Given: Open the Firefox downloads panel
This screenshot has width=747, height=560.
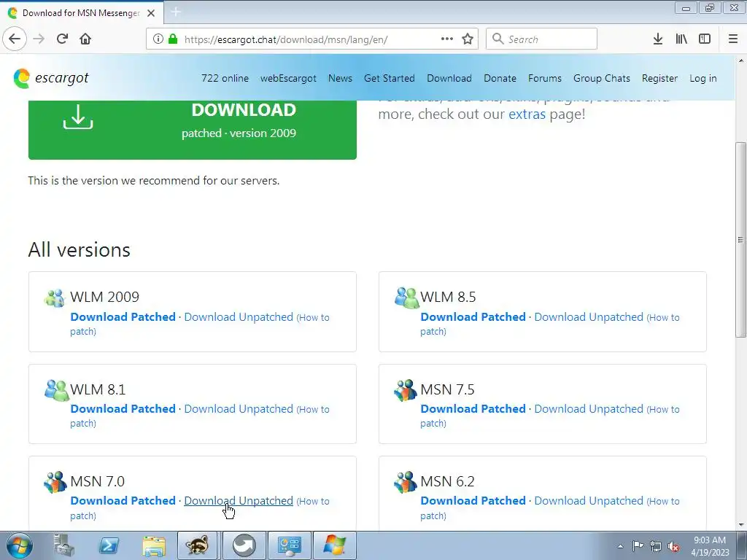Looking at the screenshot, I should click(658, 39).
